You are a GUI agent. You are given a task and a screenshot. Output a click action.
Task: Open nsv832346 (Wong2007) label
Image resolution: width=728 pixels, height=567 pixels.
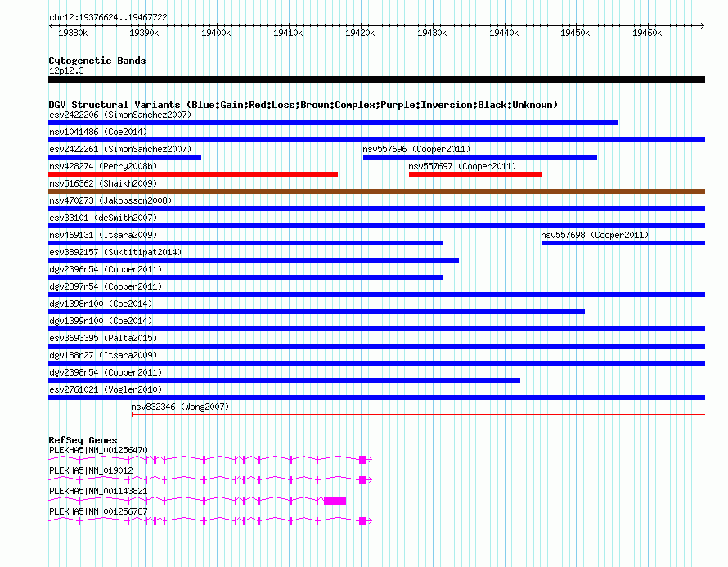(x=180, y=407)
